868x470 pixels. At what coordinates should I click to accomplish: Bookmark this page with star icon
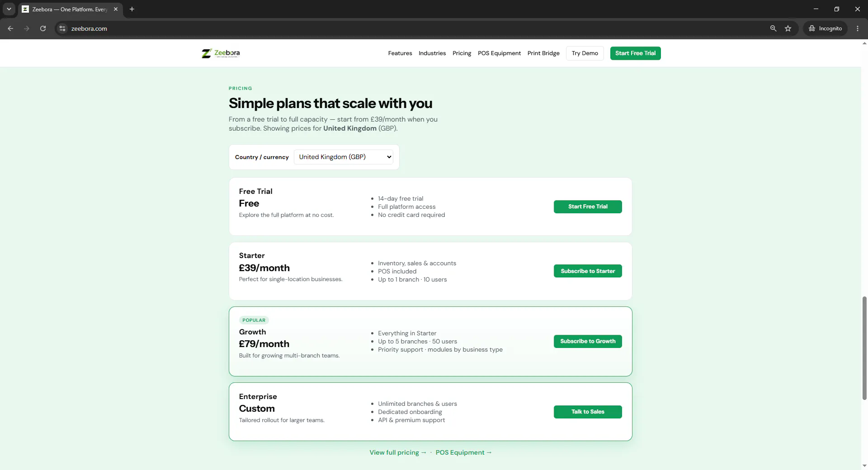point(788,28)
